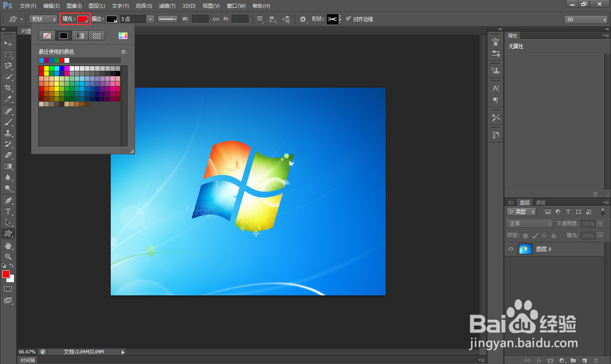The image size is (611, 364).
Task: Open the 文件(F) menu
Action: coord(28,6)
